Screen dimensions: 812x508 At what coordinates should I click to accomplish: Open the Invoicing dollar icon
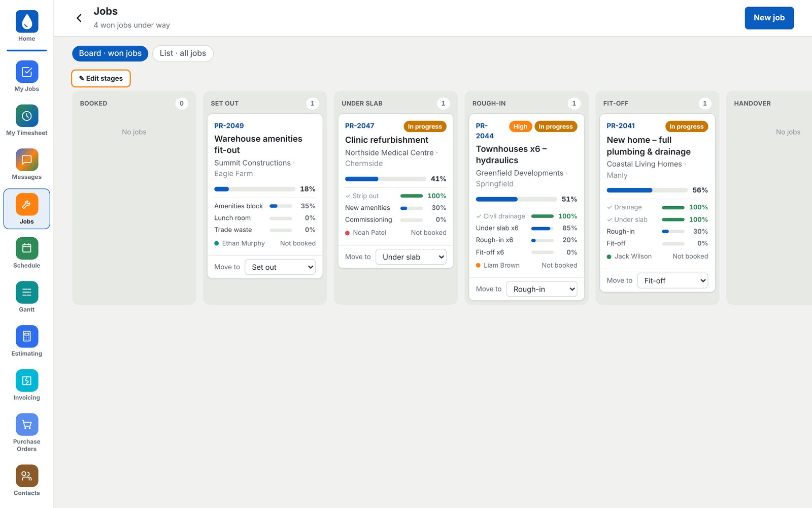click(x=27, y=380)
